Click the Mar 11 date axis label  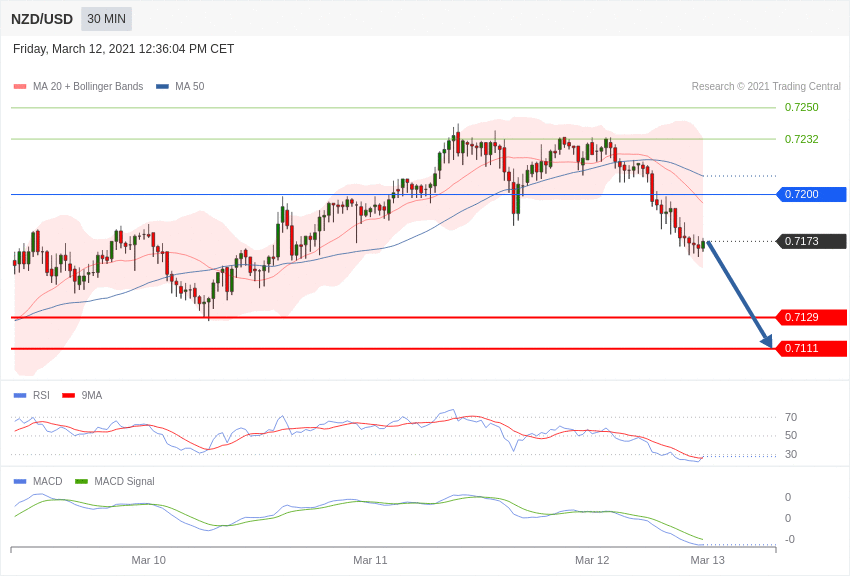pyautogui.click(x=370, y=560)
